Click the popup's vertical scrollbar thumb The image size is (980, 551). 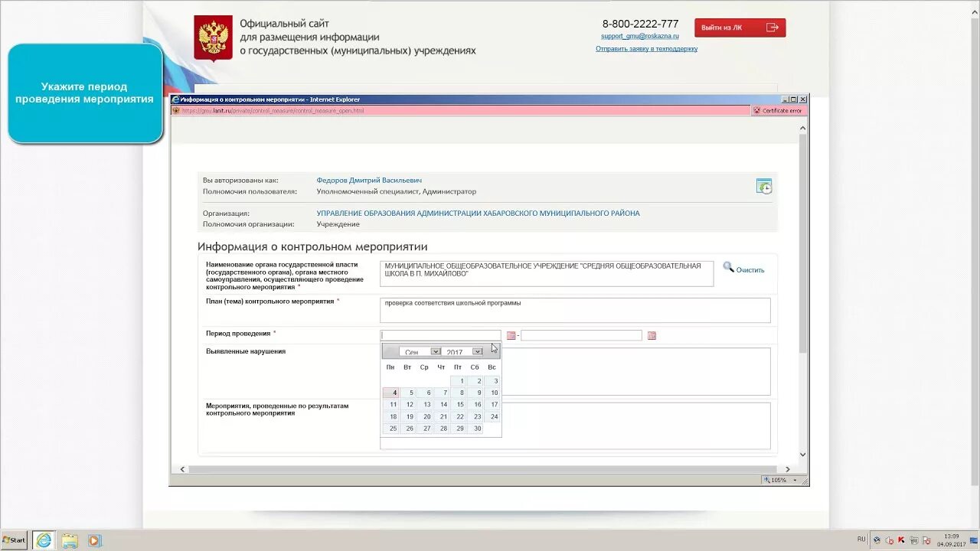tap(802, 243)
